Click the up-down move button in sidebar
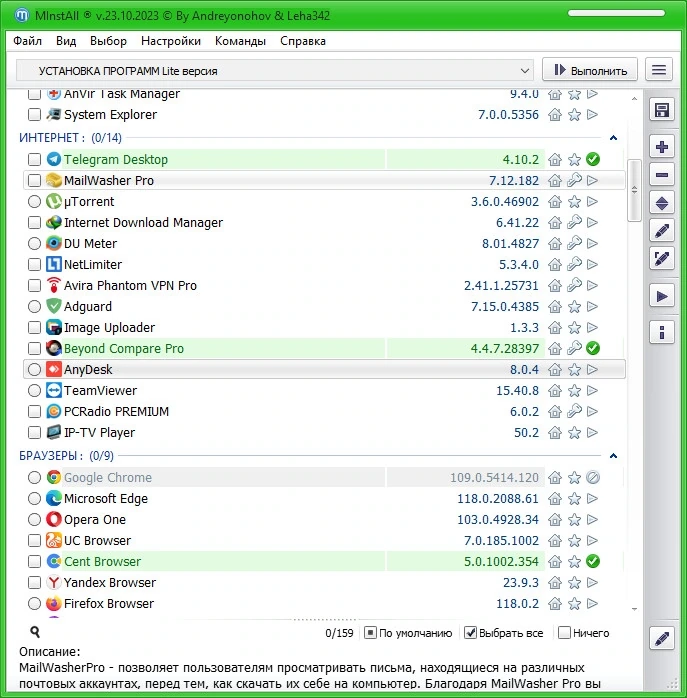Screen dimensions: 687x698 (662, 203)
